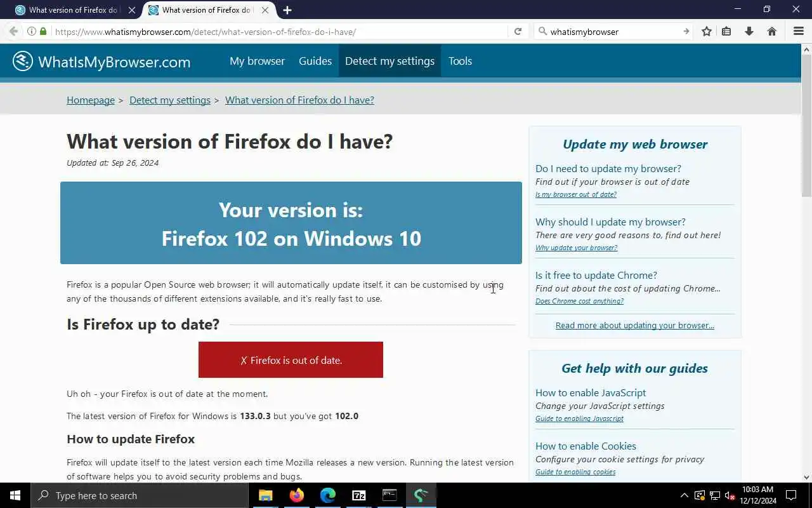Open the My browser menu item
The width and height of the screenshot is (812, 508).
tap(257, 61)
